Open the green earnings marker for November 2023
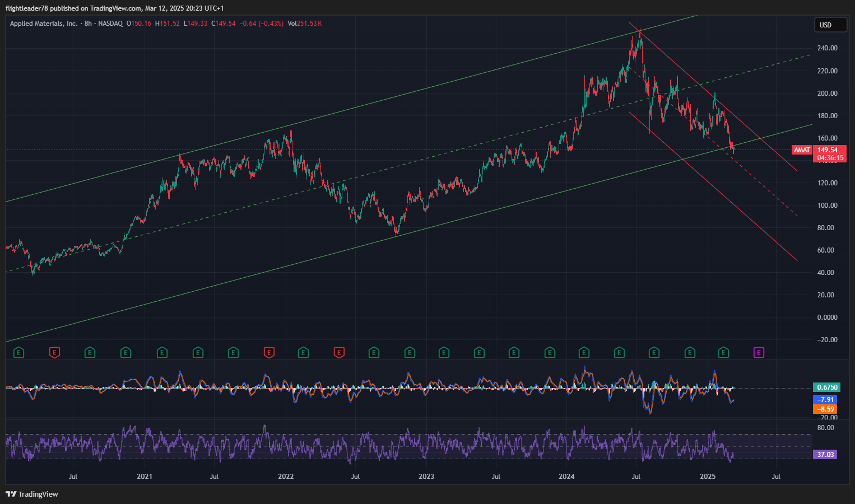 (550, 352)
